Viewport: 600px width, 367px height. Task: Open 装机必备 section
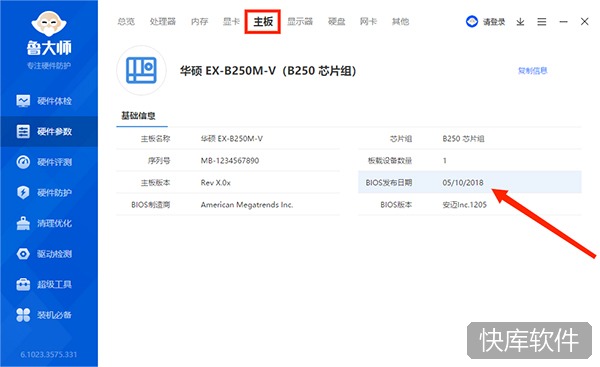(49, 315)
